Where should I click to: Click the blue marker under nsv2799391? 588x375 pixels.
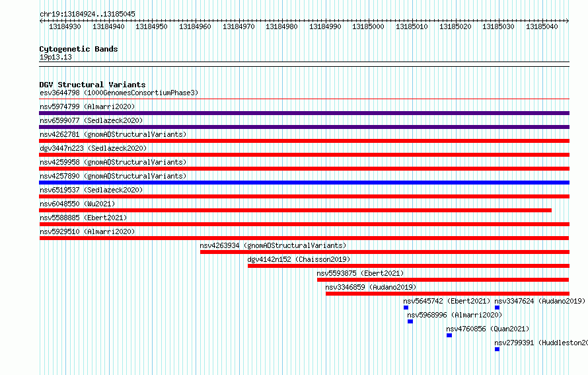[x=497, y=349]
